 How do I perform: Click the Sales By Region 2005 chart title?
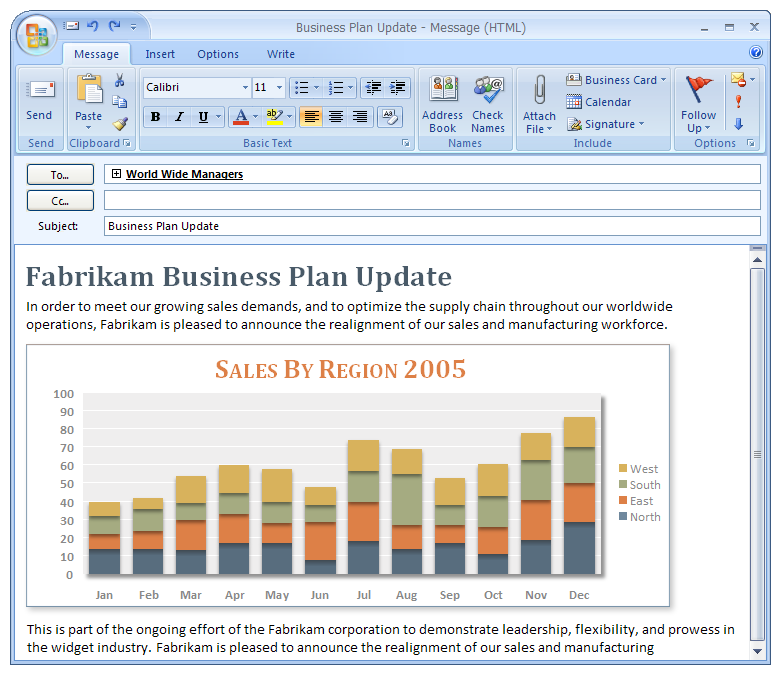point(340,370)
